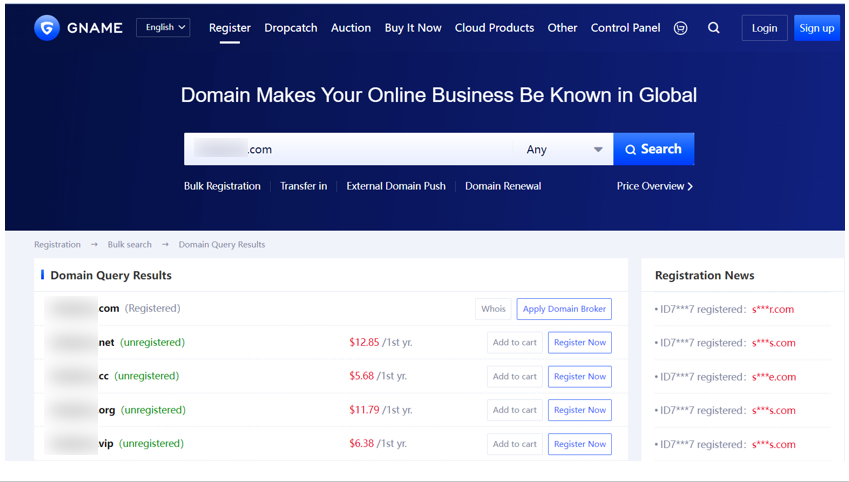Click the blue Search button
Screen dimensions: 849x482
654,149
